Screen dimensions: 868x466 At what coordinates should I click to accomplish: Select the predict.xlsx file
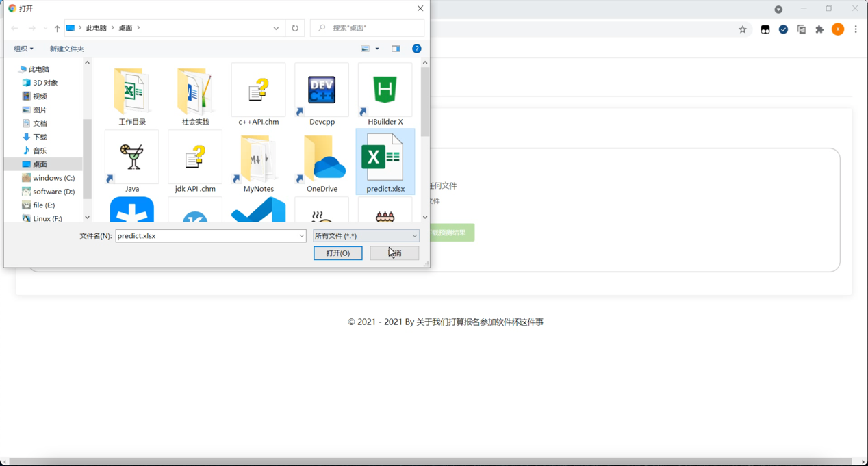coord(385,162)
